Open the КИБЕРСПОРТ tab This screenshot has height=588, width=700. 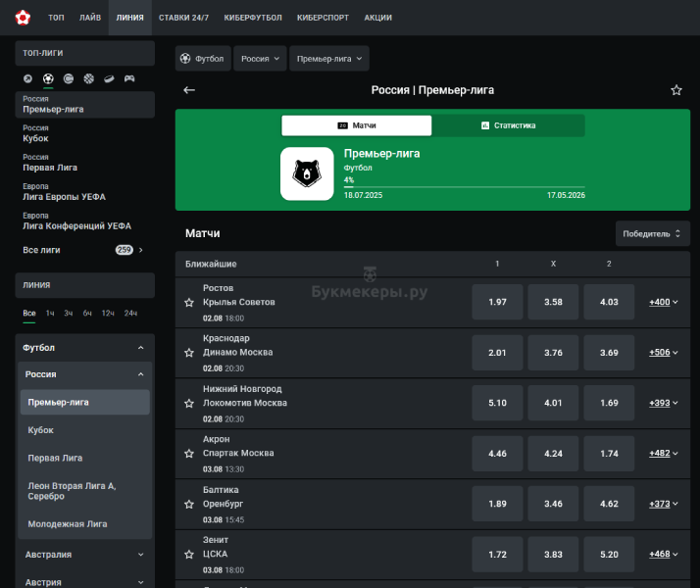323,18
